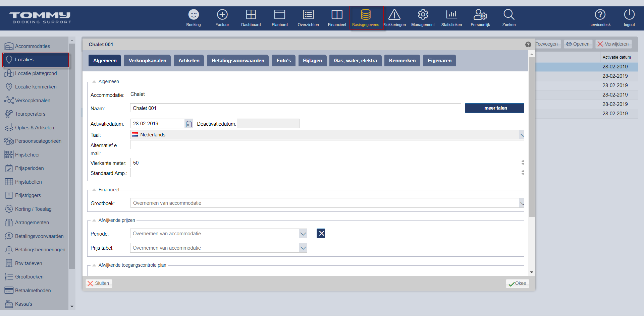Open Locatie kenmerken in the sidebar
Viewport: 644px width, 316px height.
tap(35, 87)
